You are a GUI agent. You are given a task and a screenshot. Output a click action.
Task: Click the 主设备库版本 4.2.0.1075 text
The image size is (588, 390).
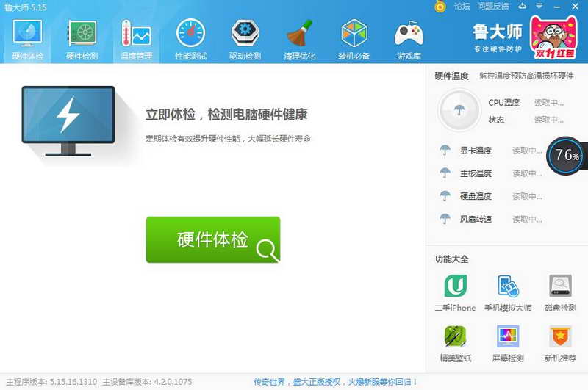click(x=147, y=382)
